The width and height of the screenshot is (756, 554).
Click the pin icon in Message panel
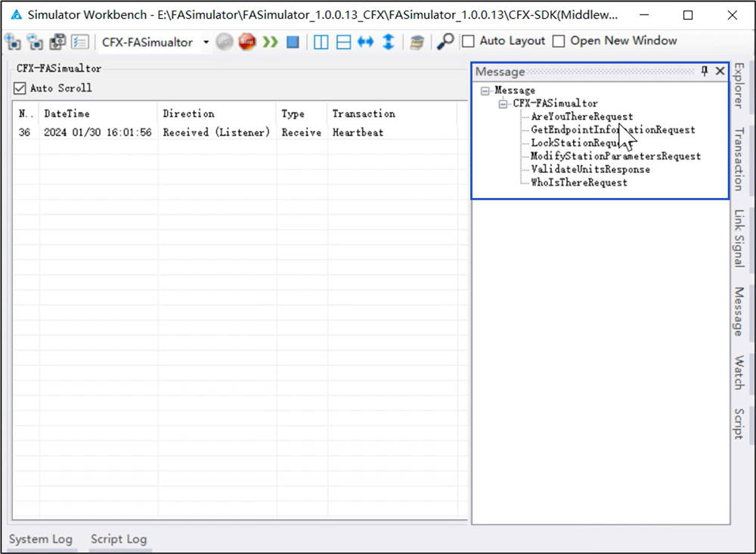(x=705, y=71)
